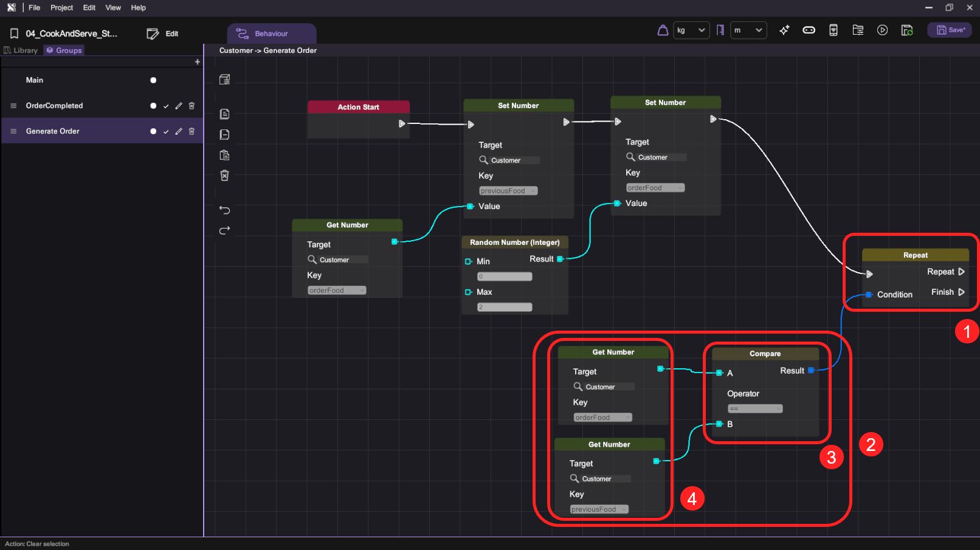Delete the OrderCompleted group with trash icon
The width and height of the screenshot is (980, 550).
pyautogui.click(x=192, y=106)
